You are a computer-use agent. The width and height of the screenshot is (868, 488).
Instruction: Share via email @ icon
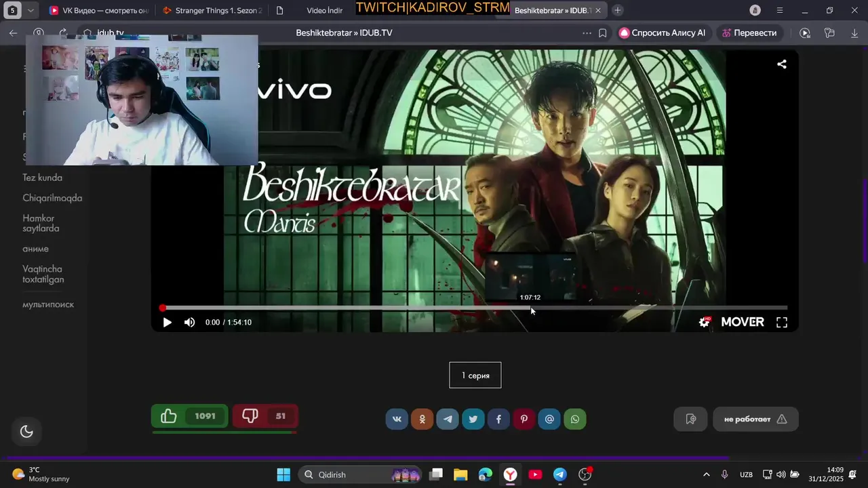tap(549, 419)
